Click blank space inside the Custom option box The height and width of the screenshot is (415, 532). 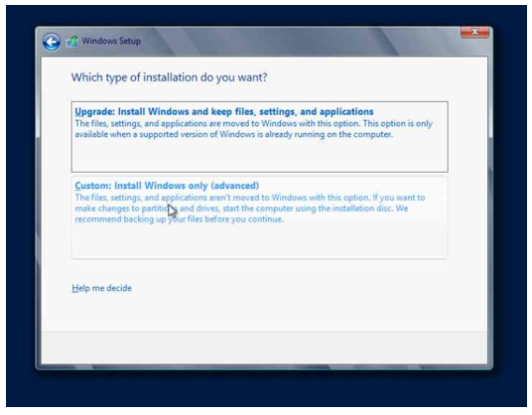click(x=260, y=242)
